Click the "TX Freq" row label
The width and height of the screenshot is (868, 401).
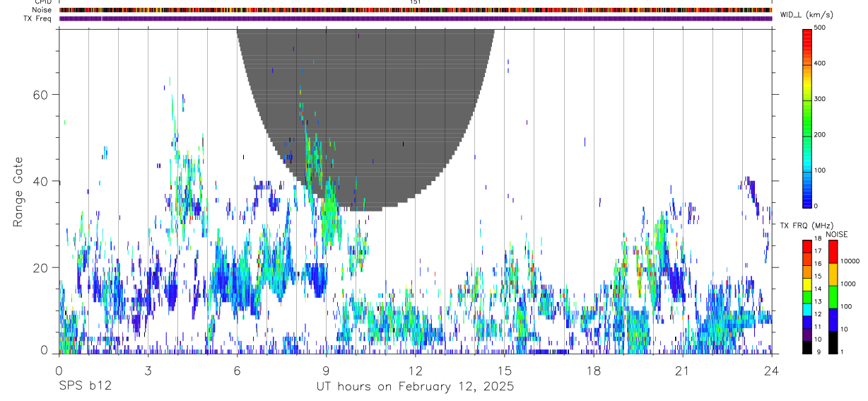coord(39,18)
